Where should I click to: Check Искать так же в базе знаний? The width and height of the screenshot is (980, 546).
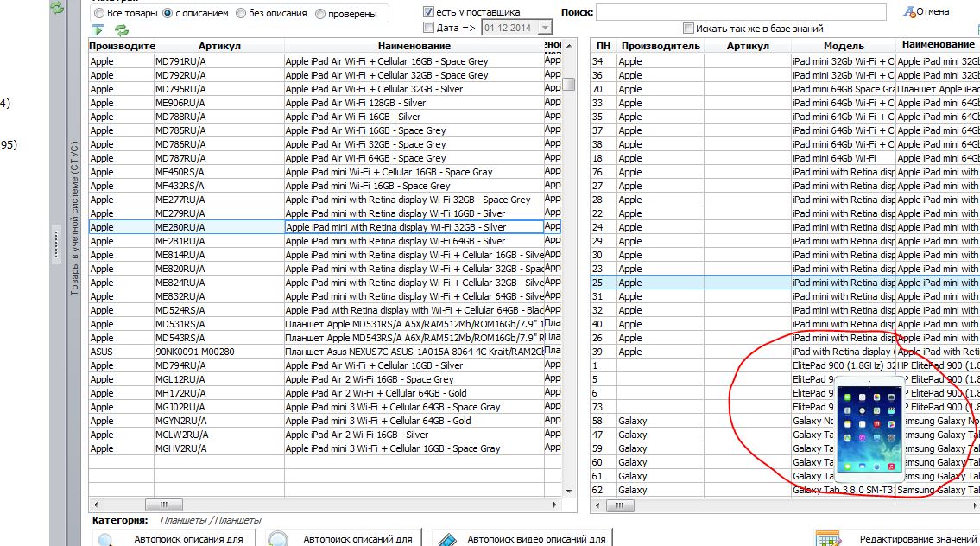pyautogui.click(x=688, y=29)
